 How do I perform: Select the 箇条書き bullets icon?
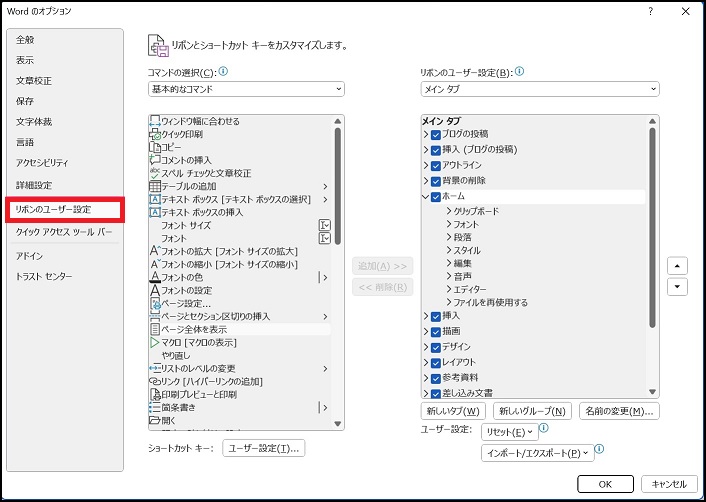point(155,407)
